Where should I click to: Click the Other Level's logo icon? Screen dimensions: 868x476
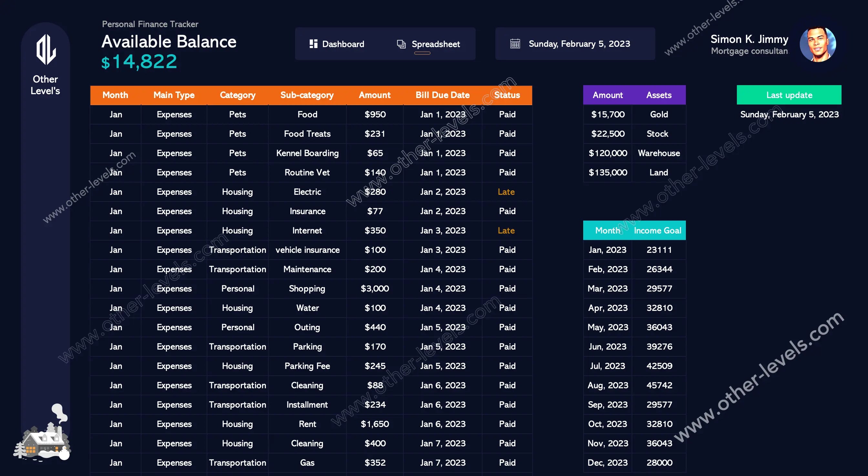(46, 50)
